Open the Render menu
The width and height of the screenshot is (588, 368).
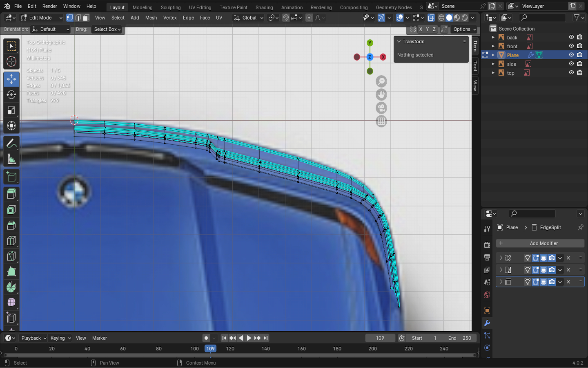coord(50,6)
